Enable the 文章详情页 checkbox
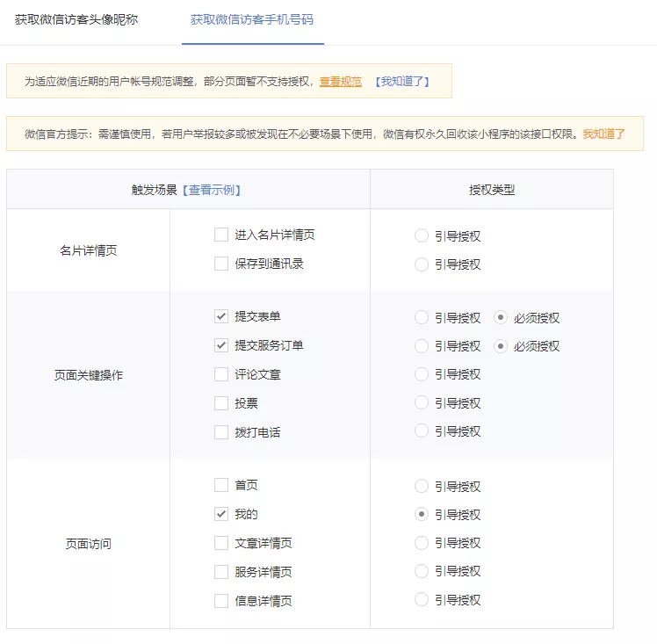 221,543
